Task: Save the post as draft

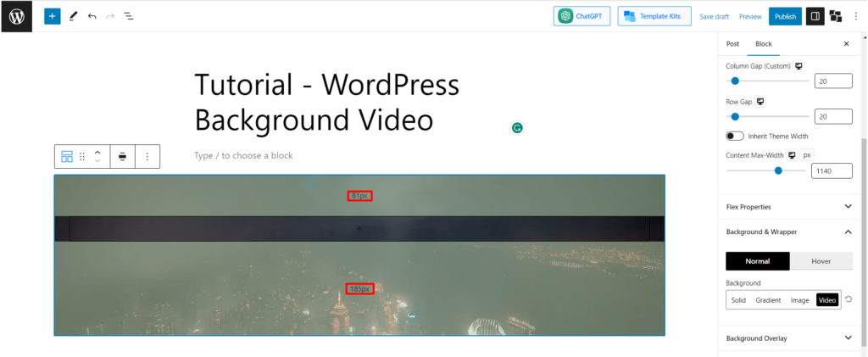Action: tap(714, 17)
